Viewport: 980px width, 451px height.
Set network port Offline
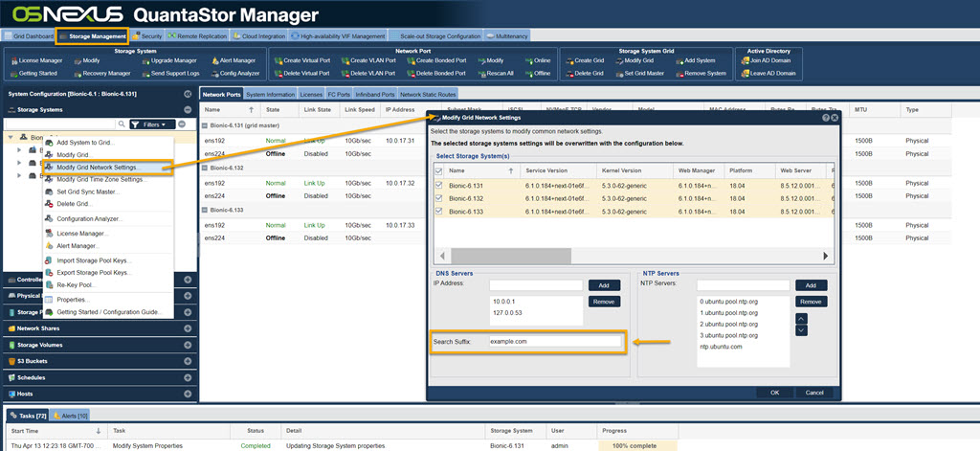(x=538, y=73)
